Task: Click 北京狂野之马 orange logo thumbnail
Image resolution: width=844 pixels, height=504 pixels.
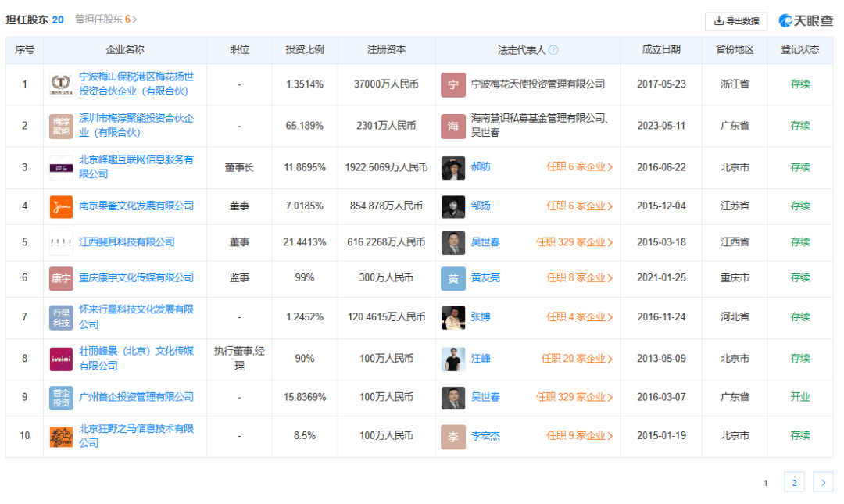Action: [x=61, y=436]
